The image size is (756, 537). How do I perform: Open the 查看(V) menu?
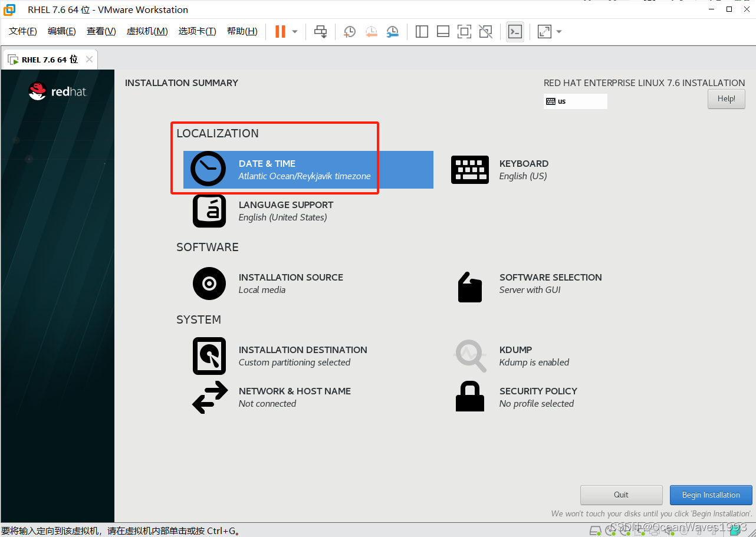click(101, 31)
